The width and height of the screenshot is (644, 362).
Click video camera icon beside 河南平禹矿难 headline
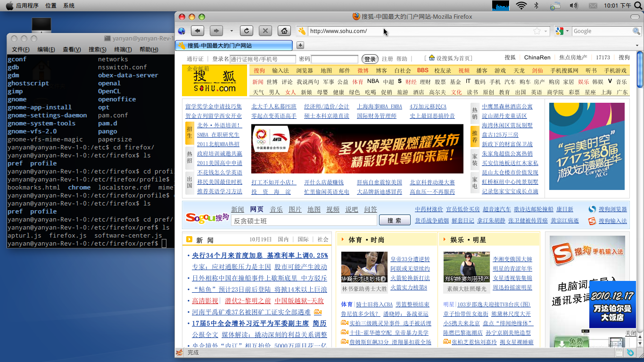point(318,312)
